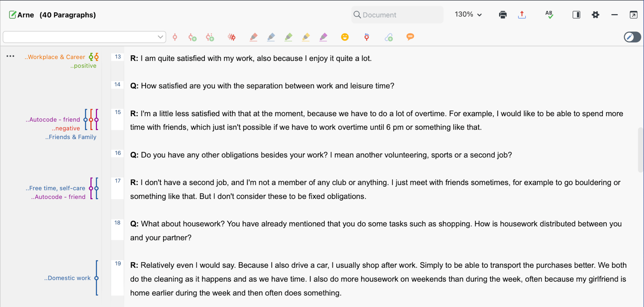The width and height of the screenshot is (644, 307).
Task: Toggle the spell check AB icon
Action: (549, 14)
